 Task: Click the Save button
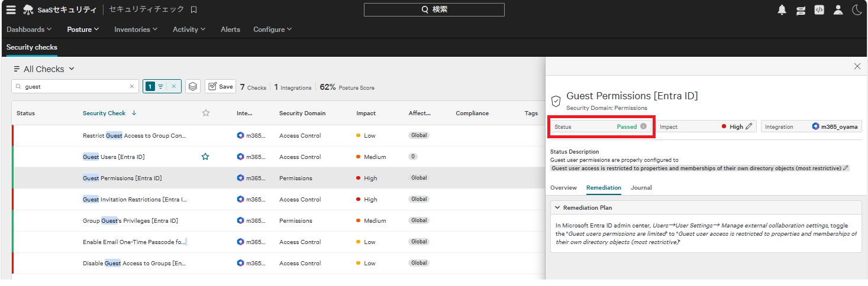pos(220,86)
